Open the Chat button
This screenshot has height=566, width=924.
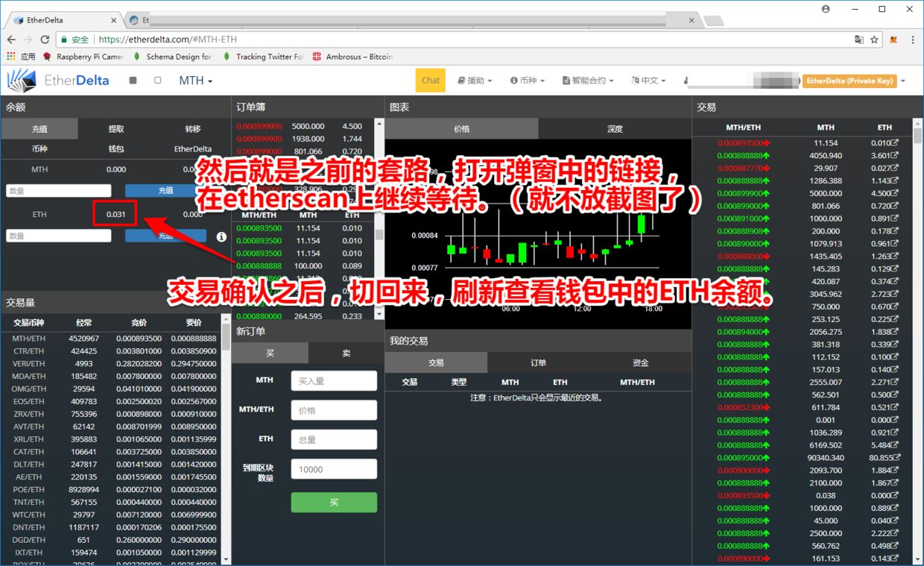431,81
